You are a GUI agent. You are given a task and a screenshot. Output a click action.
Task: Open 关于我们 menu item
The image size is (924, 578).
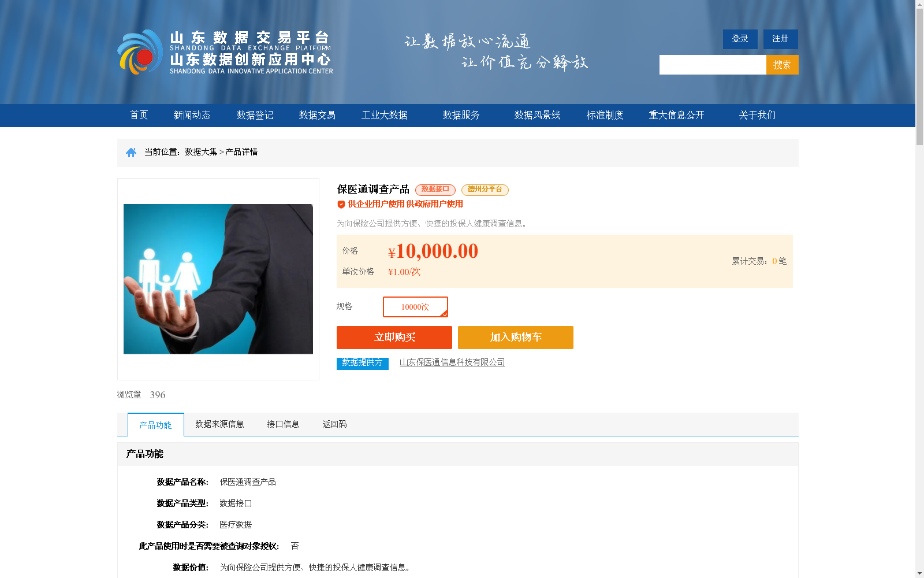tap(757, 115)
